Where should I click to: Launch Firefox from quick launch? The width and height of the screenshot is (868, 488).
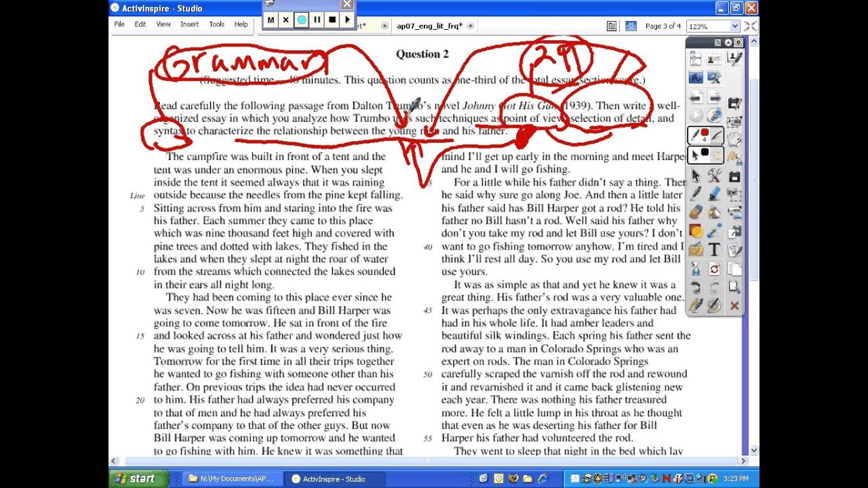click(513, 479)
